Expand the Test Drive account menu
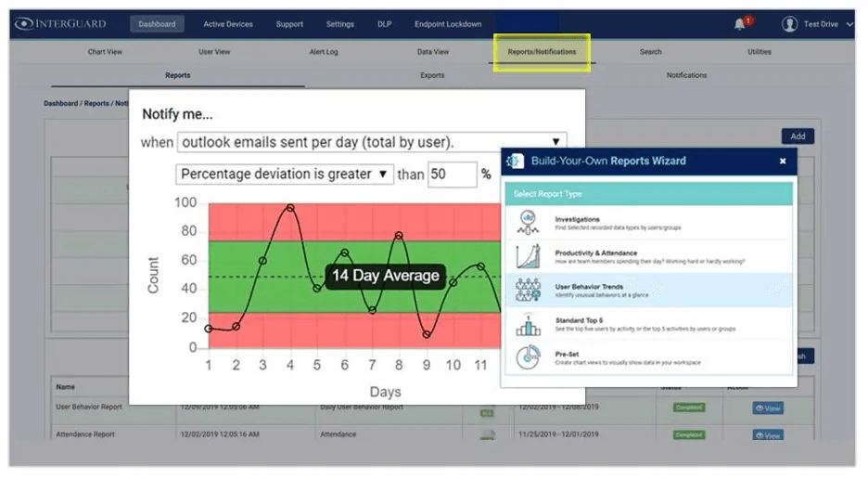 pos(850,25)
